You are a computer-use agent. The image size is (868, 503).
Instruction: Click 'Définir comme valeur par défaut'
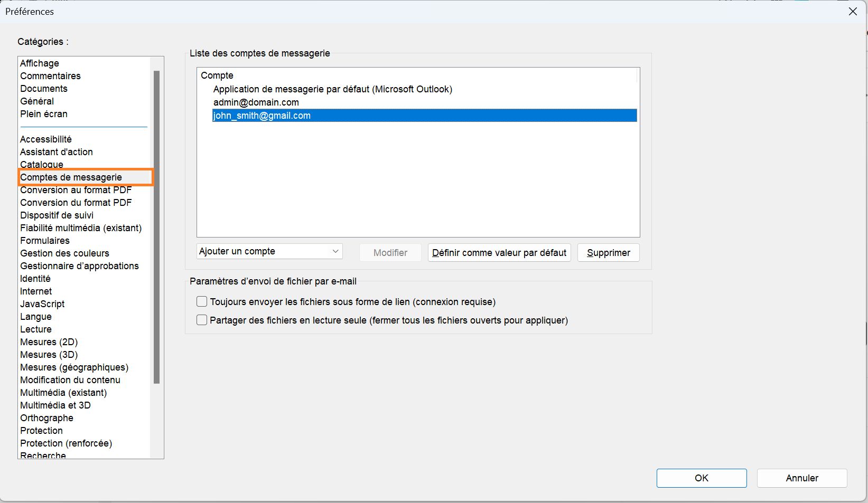click(499, 253)
